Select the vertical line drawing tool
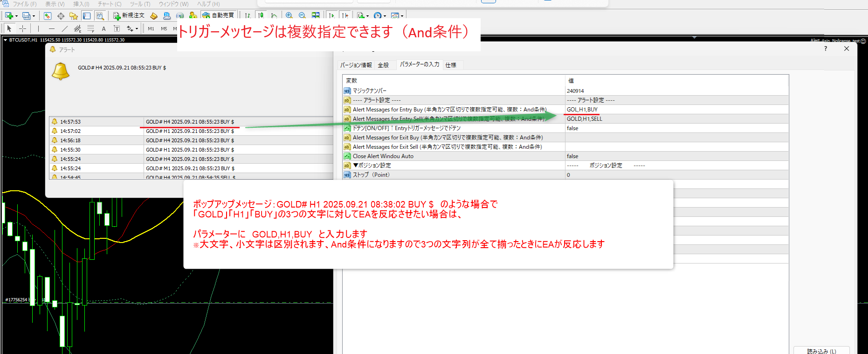 pyautogui.click(x=38, y=29)
